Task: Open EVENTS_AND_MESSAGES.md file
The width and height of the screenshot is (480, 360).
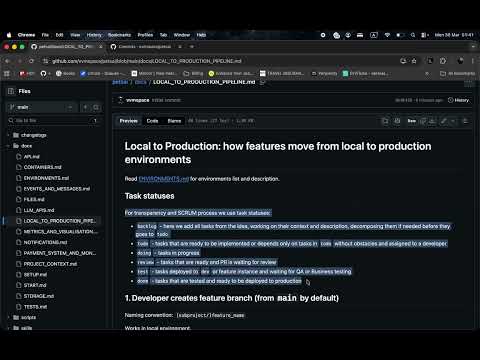Action: [x=57, y=189]
